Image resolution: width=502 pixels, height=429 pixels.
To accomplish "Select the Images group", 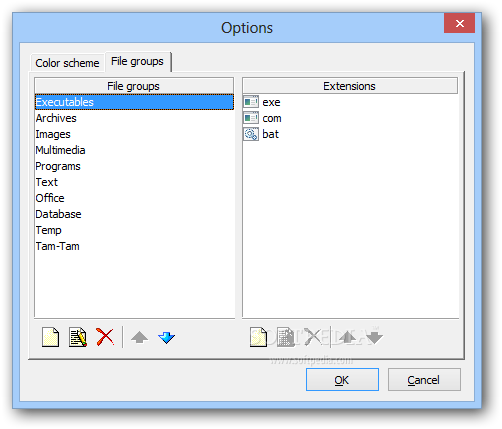I will [x=134, y=134].
